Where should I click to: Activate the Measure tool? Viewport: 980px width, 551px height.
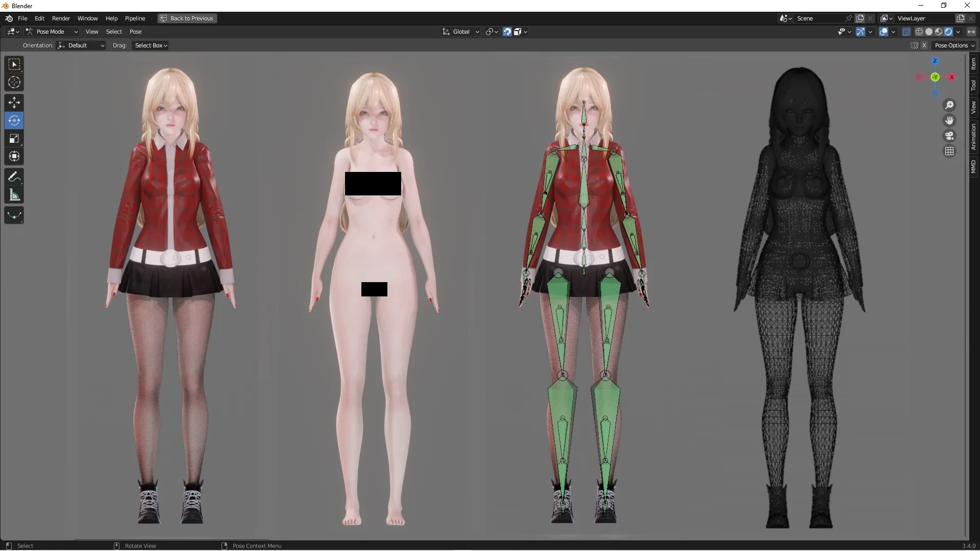click(x=14, y=194)
